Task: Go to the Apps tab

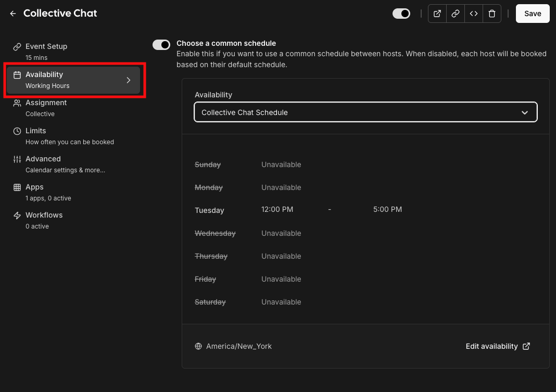Action: pyautogui.click(x=73, y=193)
